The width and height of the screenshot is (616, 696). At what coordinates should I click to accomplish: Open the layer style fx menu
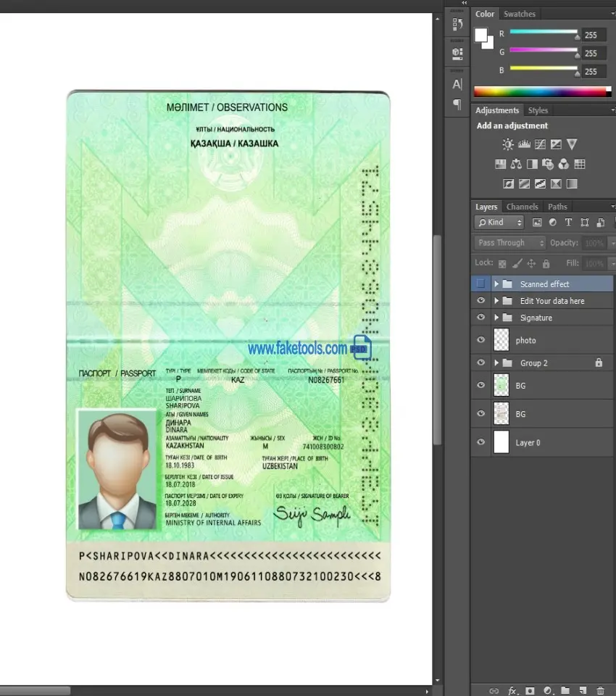[512, 691]
